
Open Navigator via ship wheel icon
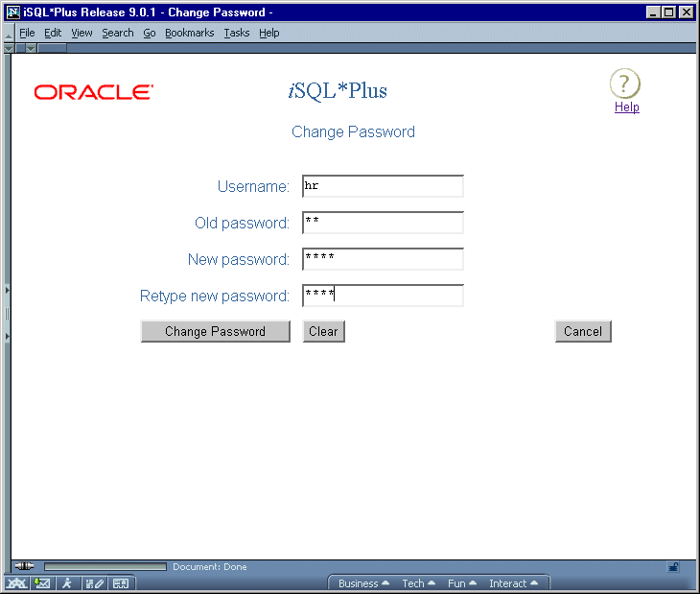pyautogui.click(x=16, y=583)
